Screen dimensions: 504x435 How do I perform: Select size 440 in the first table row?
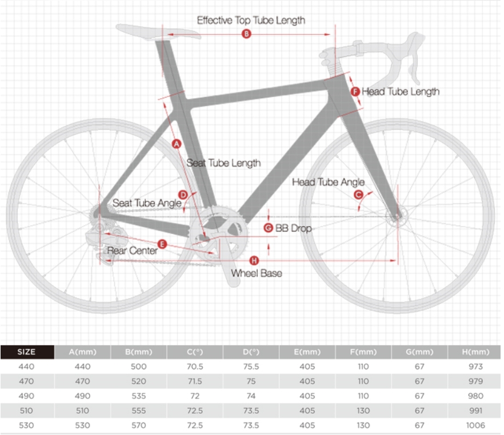pyautogui.click(x=27, y=366)
